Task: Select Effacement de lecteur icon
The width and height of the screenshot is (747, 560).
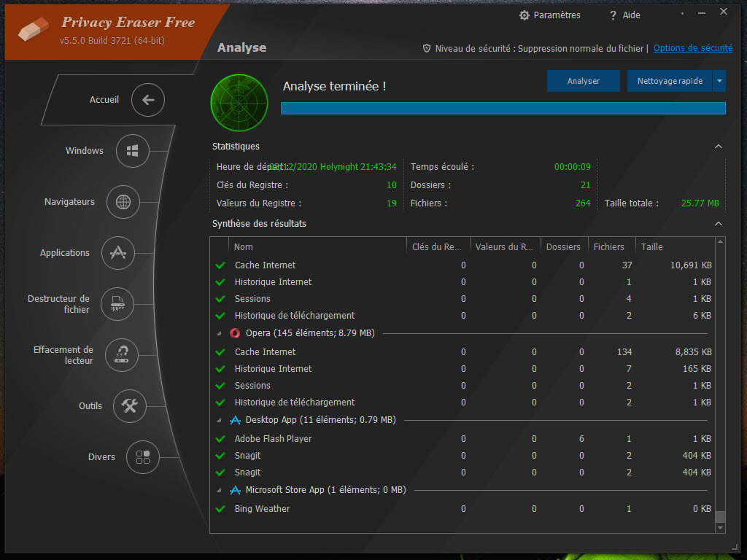Action: click(x=122, y=355)
